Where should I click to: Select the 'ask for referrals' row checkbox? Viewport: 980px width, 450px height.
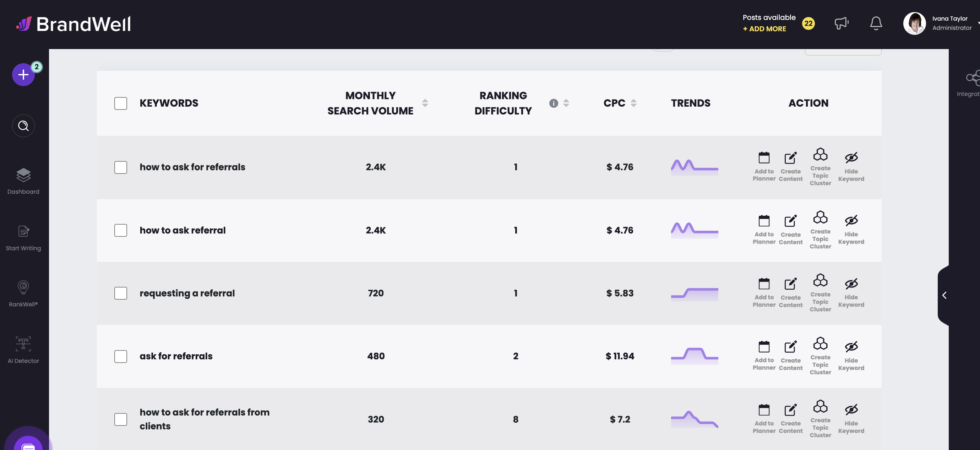121,356
